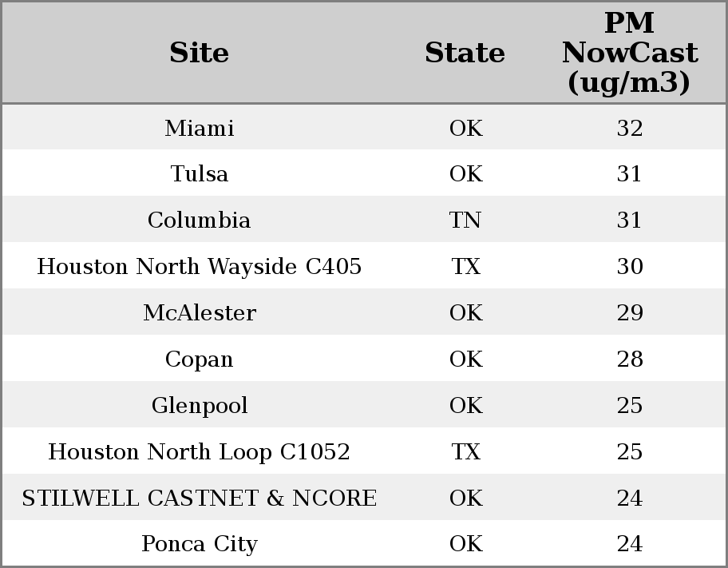Click McAlester's PM NowCast value 29
728x568 pixels.
coord(629,312)
